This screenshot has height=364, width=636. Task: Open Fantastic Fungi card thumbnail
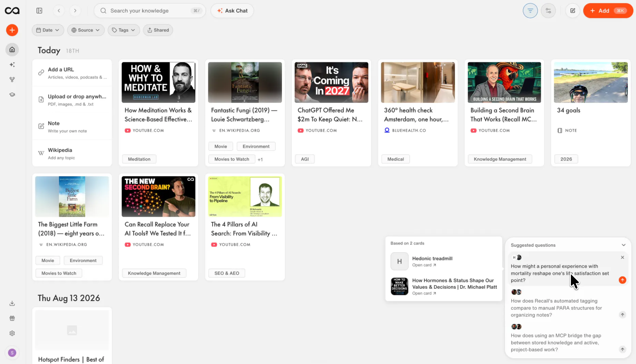(x=245, y=82)
